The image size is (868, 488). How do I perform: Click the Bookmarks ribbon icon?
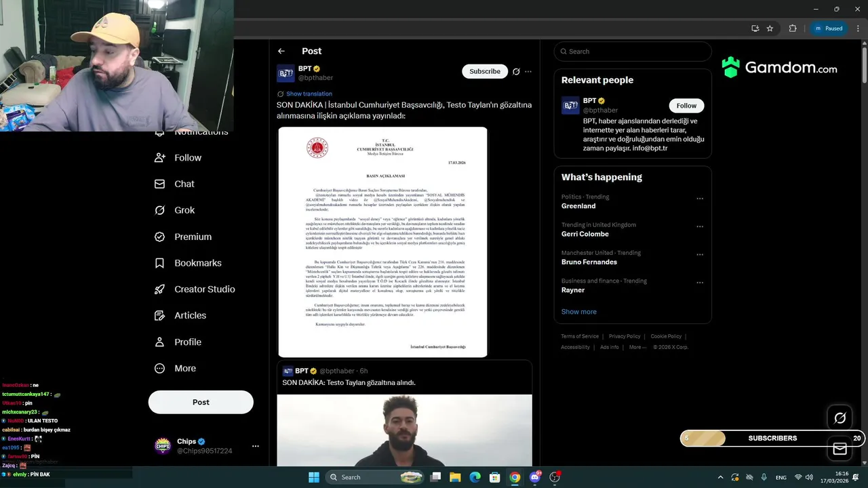click(x=160, y=263)
